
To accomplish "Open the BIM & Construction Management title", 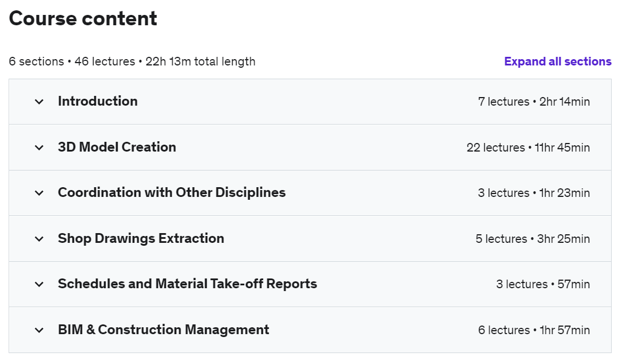I will click(164, 330).
